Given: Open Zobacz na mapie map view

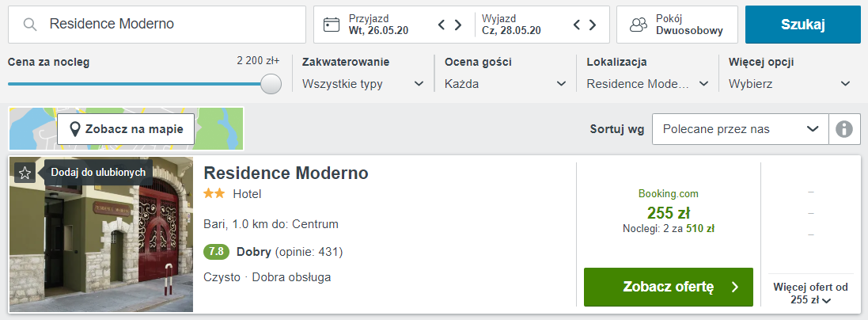Looking at the screenshot, I should pos(126,129).
